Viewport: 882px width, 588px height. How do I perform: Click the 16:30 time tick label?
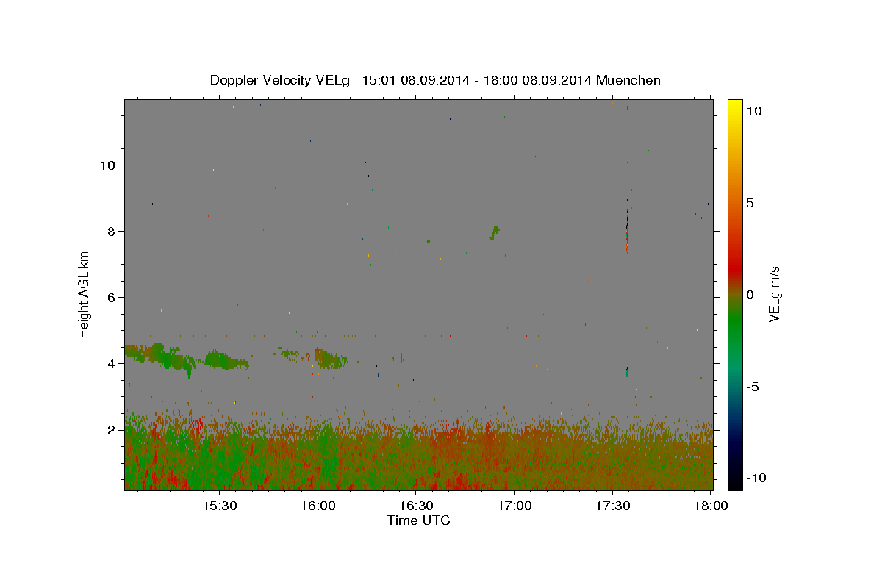pos(415,506)
